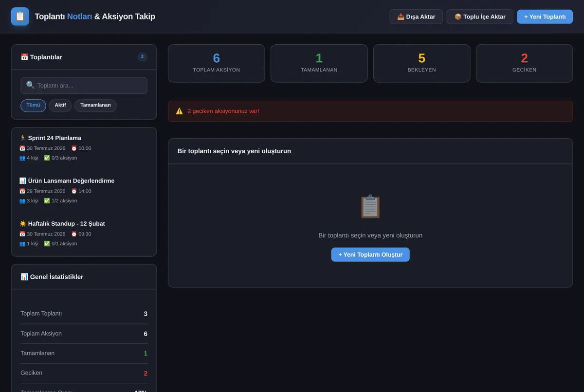Click the Bekleyen stat card

(x=422, y=63)
